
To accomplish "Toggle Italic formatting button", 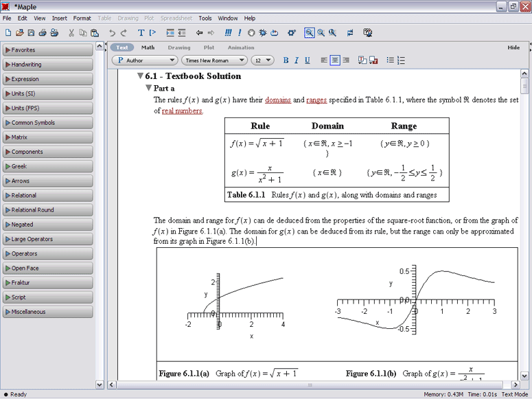I will pyautogui.click(x=296, y=60).
